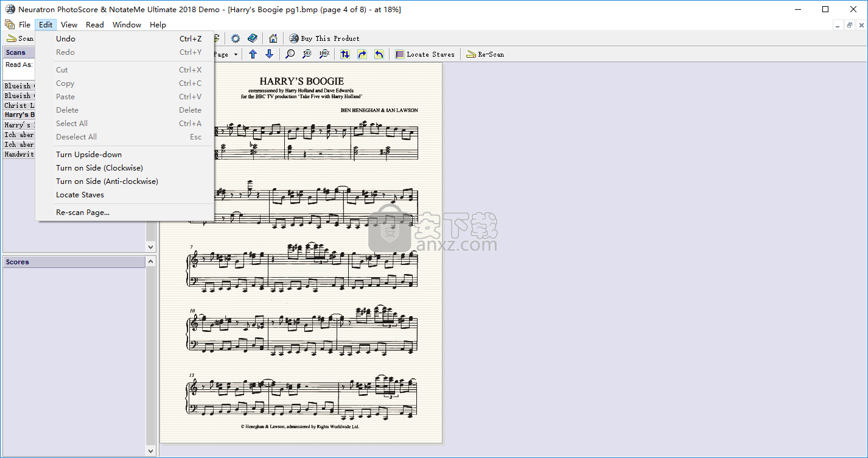
Task: Open the Read menu
Action: [95, 24]
